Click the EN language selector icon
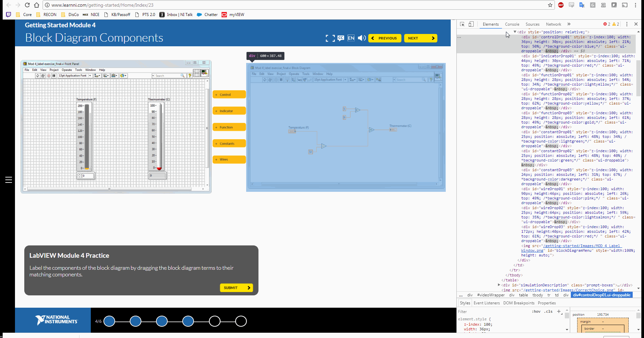Image resolution: width=644 pixels, height=338 pixels. tap(351, 38)
